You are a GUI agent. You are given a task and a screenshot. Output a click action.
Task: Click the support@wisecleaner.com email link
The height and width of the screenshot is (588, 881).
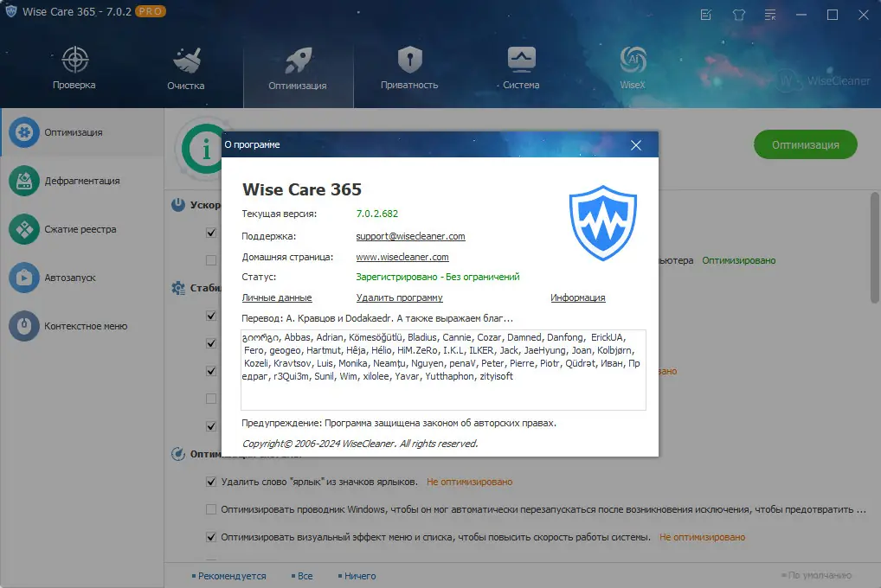(x=411, y=236)
